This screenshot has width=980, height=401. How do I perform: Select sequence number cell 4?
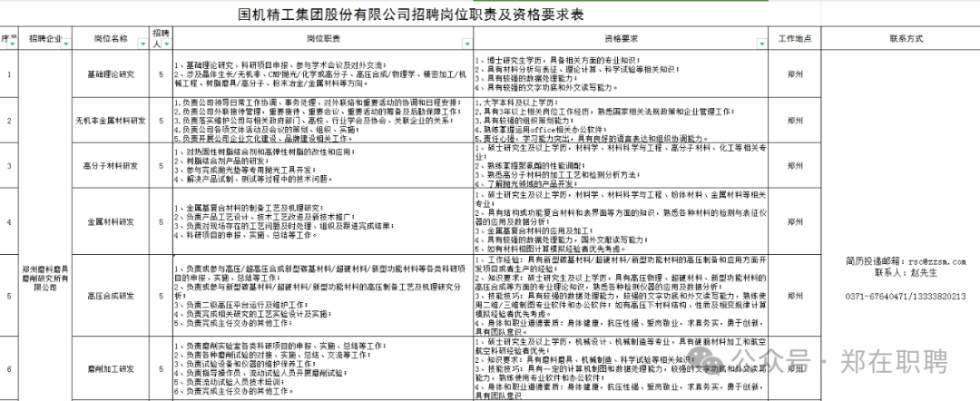(9, 221)
